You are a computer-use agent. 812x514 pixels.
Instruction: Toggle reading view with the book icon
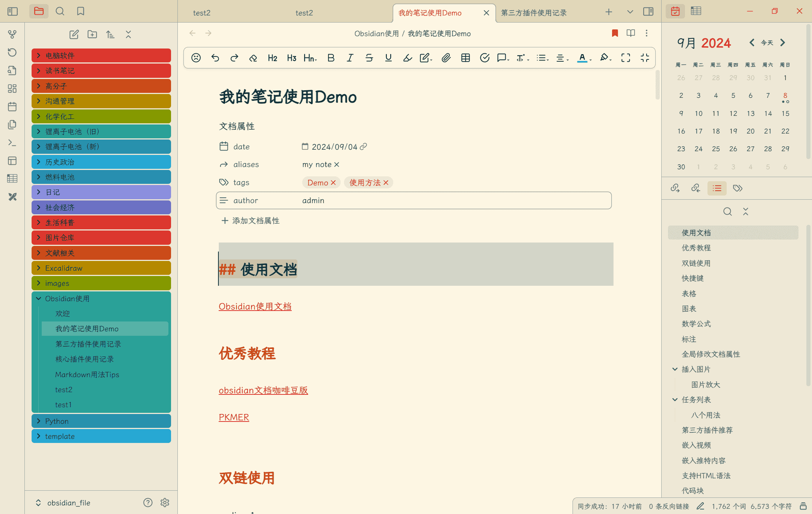(x=631, y=33)
